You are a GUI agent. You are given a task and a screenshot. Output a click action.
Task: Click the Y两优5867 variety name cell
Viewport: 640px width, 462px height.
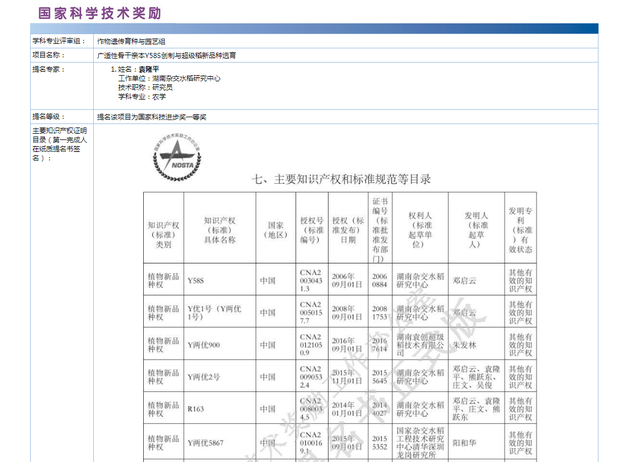click(206, 440)
